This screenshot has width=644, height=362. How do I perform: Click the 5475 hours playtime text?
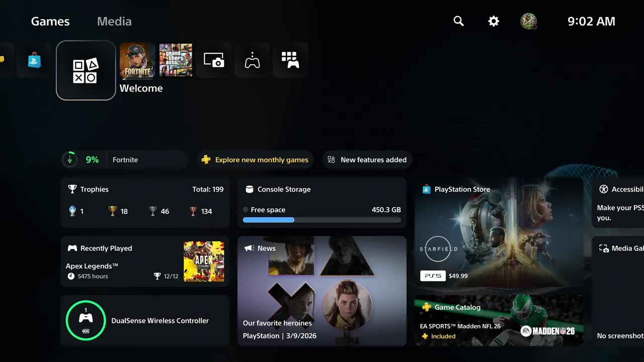(x=93, y=277)
